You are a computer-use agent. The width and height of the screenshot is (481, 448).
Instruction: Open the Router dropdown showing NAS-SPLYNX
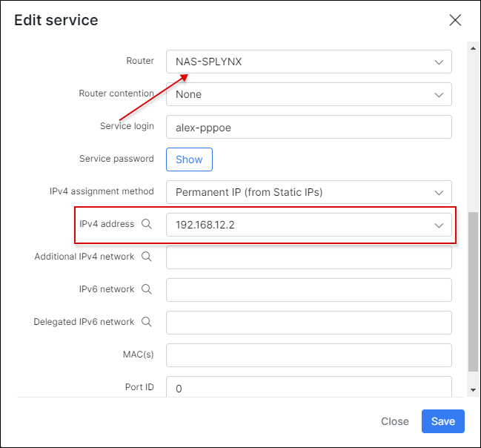point(308,62)
